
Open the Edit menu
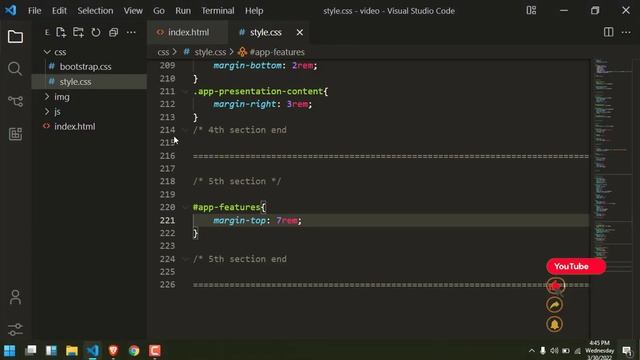[x=59, y=11]
